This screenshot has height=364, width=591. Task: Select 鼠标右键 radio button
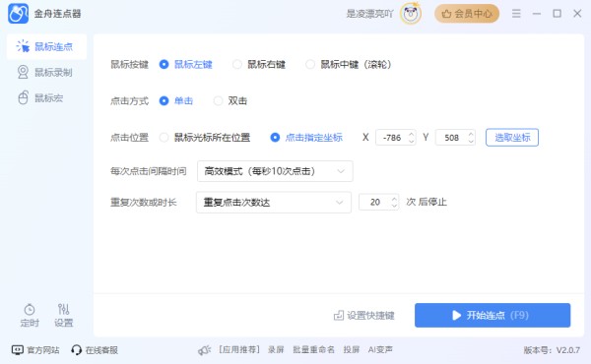coord(237,64)
